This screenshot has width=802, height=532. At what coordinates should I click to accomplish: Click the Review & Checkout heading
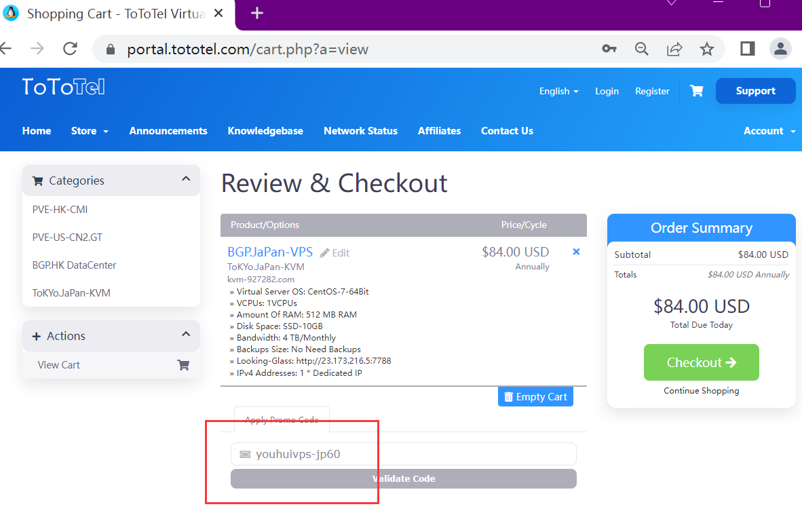pos(335,183)
